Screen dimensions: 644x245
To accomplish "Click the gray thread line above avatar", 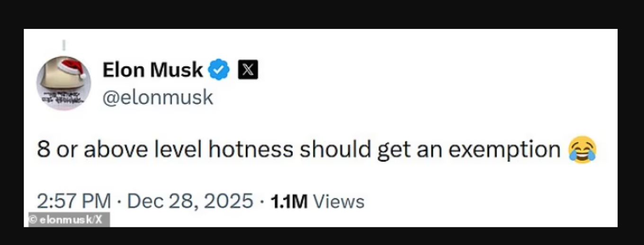I will point(63,45).
